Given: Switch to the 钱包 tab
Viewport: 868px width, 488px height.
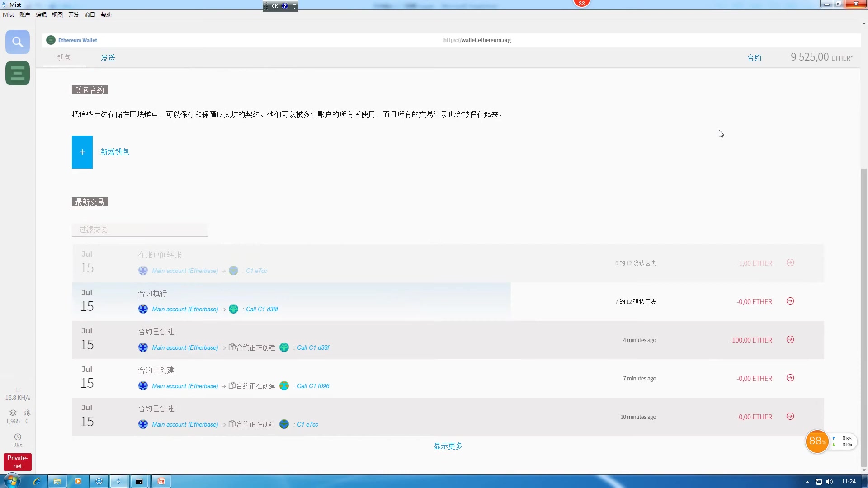Looking at the screenshot, I should [64, 58].
